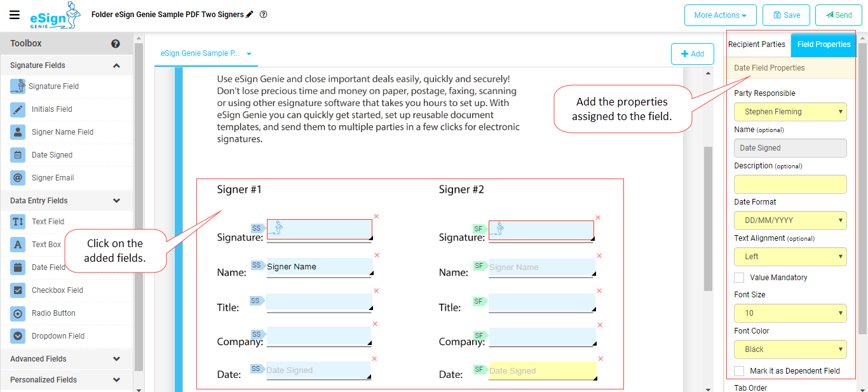Remove Signer #2 signature field
The image size is (868, 392).
[598, 218]
